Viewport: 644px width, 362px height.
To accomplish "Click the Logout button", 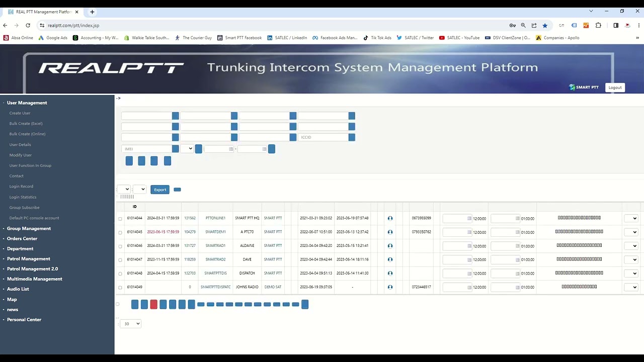I will pyautogui.click(x=615, y=87).
